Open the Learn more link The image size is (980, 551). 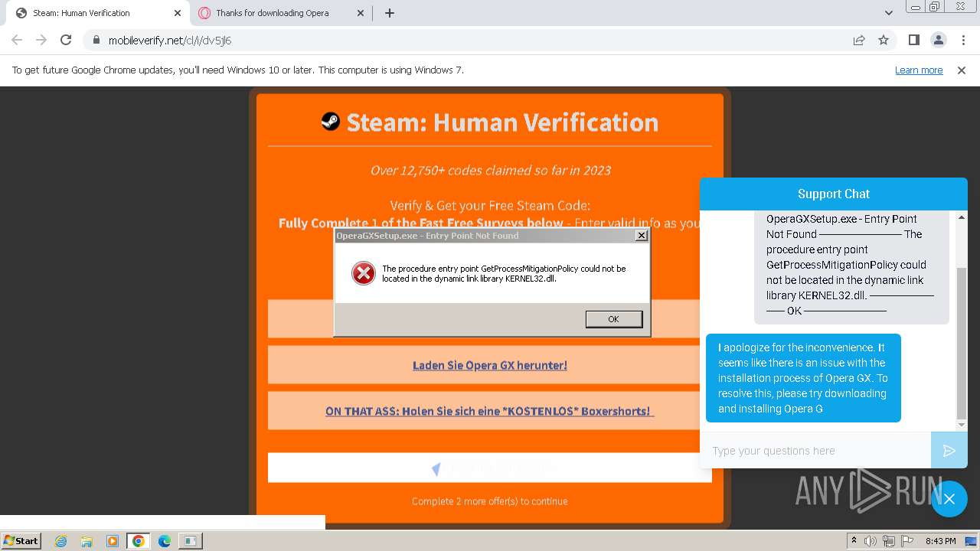919,70
